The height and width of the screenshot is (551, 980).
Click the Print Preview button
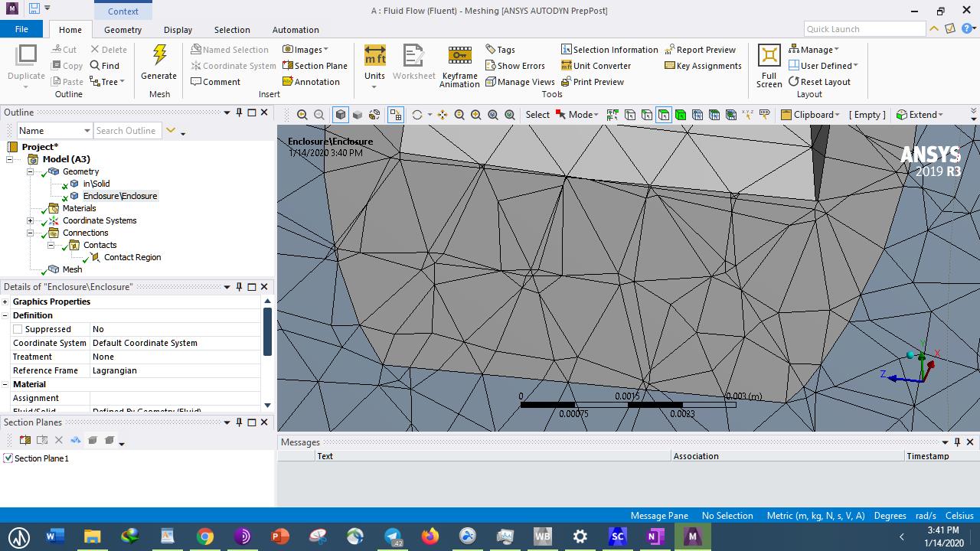[593, 82]
